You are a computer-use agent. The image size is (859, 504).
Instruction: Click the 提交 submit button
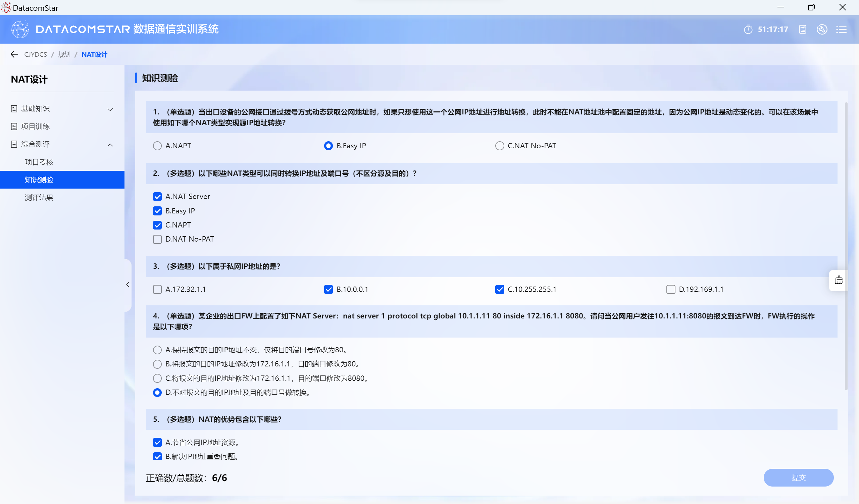tap(798, 477)
